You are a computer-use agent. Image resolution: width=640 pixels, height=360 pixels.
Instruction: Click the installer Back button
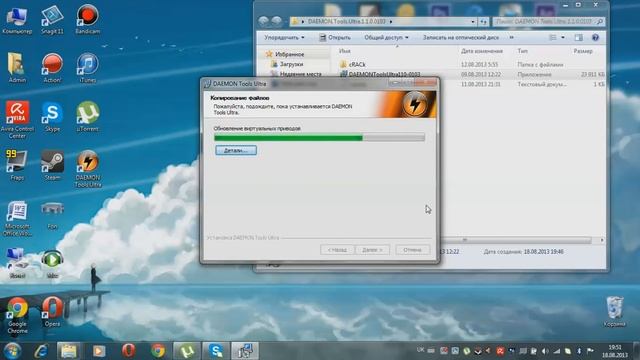coord(337,249)
